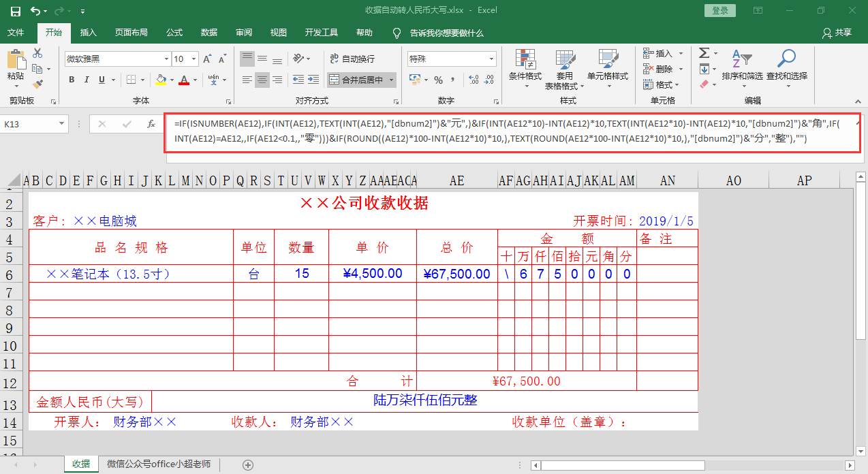The width and height of the screenshot is (868, 474).
Task: Click the Save icon in quick access toolbar
Action: point(15,11)
